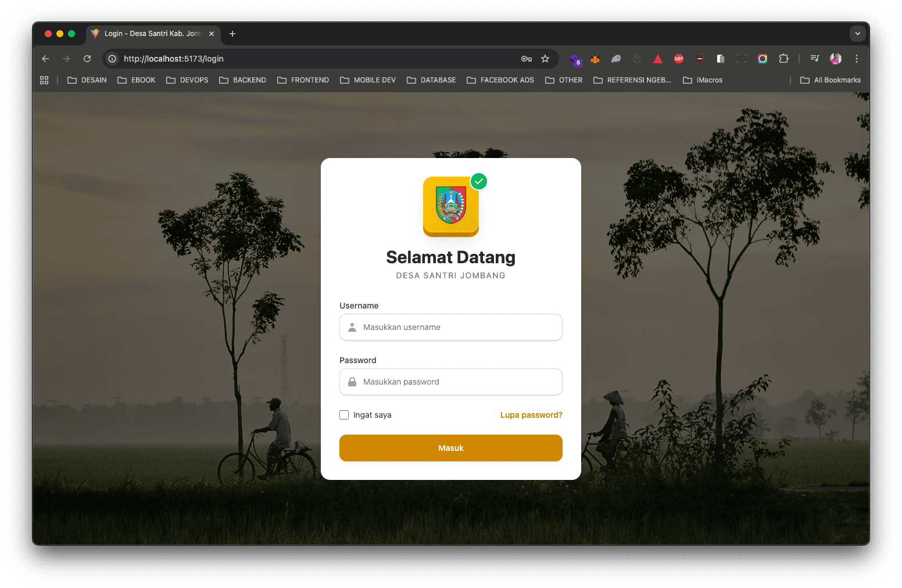The width and height of the screenshot is (902, 588).
Task: Expand the All Bookmarks folder
Action: click(x=831, y=80)
